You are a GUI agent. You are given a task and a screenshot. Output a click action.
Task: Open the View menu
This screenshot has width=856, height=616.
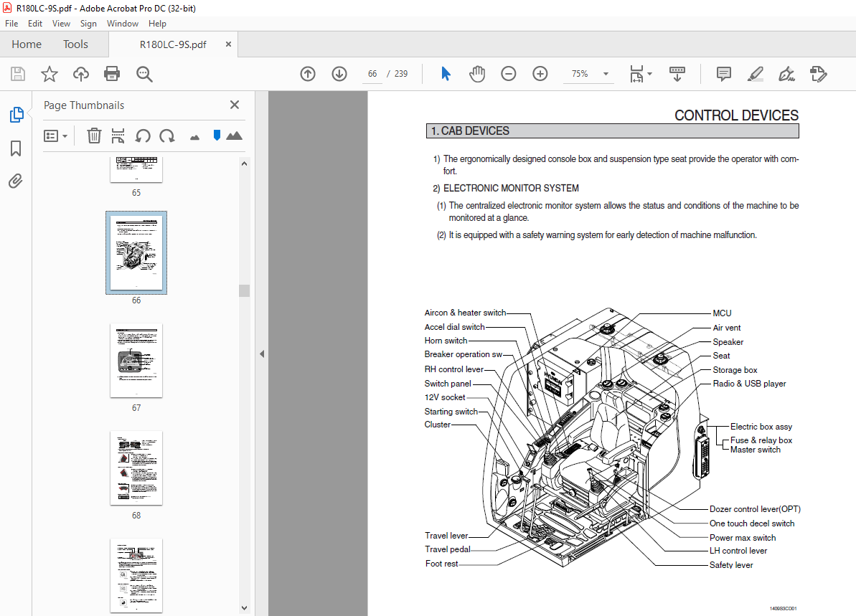tap(61, 24)
